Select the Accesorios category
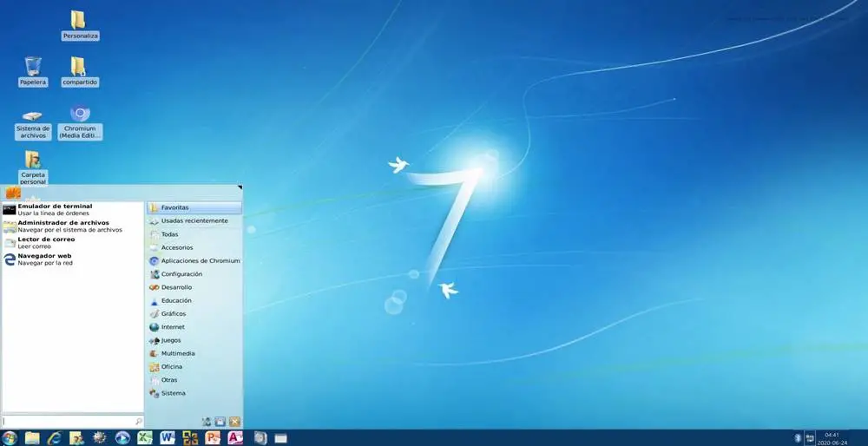The height and width of the screenshot is (446, 868). coord(194,247)
